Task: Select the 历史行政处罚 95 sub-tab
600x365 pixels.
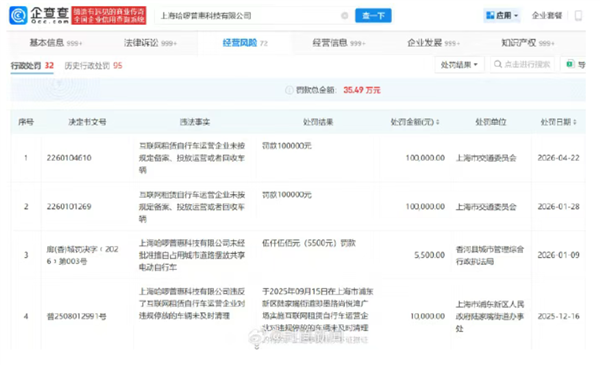Action: click(93, 66)
